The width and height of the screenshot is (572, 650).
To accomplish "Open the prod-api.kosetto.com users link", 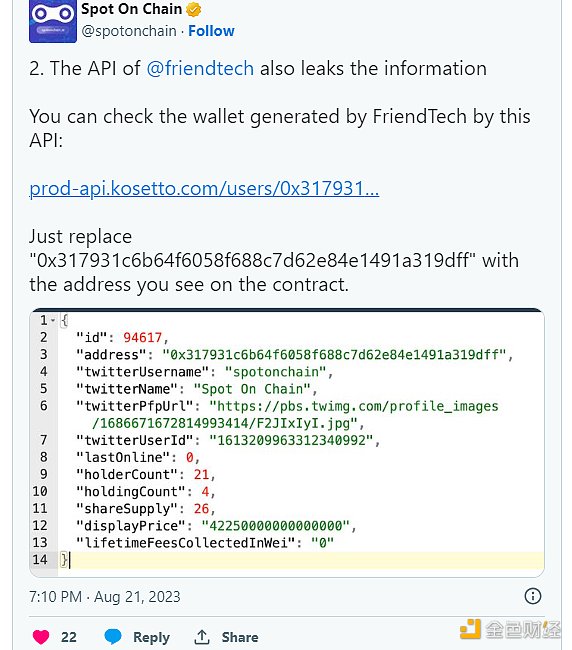I will pyautogui.click(x=204, y=189).
